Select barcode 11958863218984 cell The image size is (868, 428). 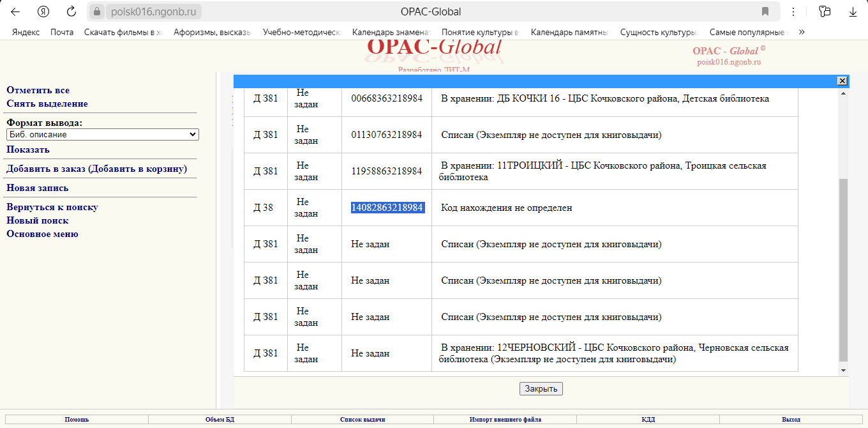tap(387, 171)
